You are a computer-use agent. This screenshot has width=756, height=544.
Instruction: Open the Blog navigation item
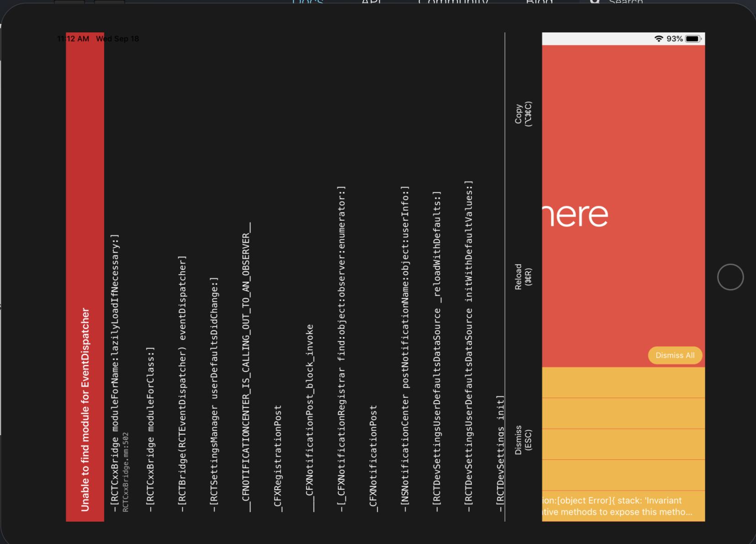click(538, 2)
